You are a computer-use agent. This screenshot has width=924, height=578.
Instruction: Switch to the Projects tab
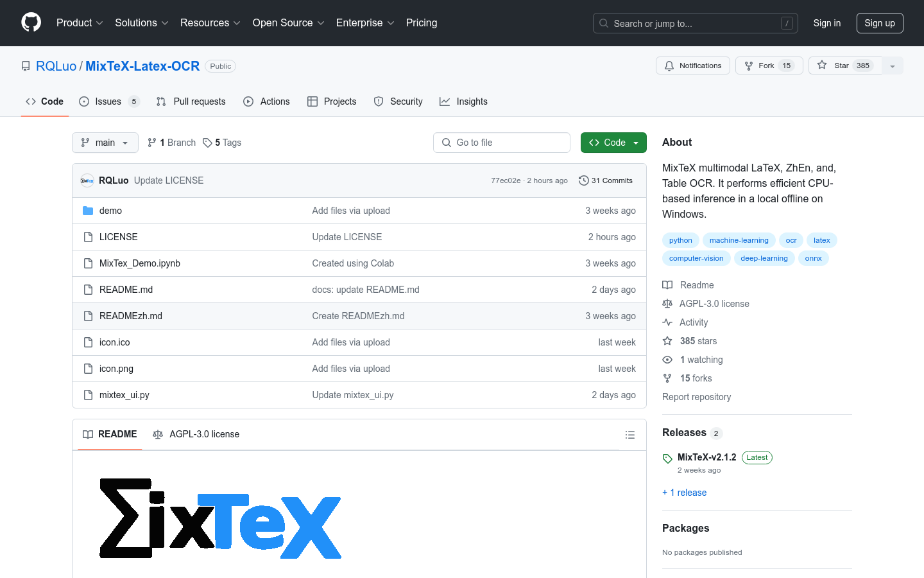(332, 101)
